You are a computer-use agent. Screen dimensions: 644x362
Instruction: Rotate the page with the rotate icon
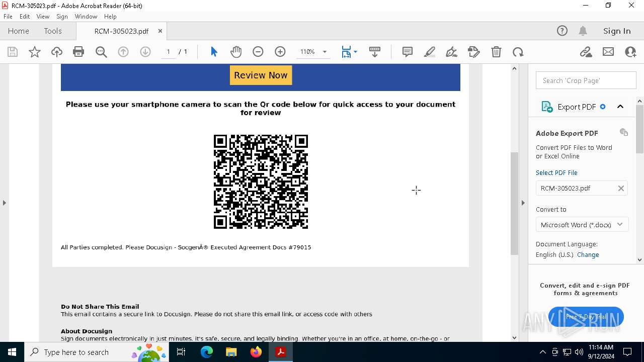[518, 52]
